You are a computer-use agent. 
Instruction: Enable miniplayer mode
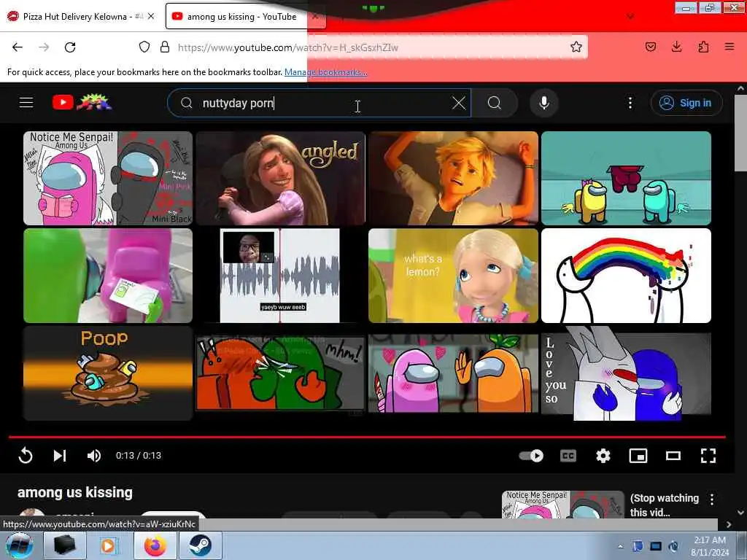tap(638, 456)
